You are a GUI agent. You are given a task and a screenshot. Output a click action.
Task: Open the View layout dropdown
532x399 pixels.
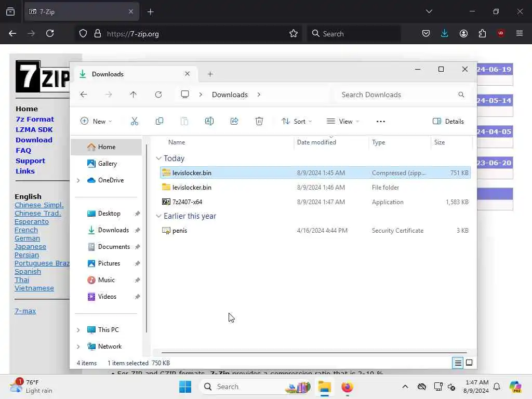pos(343,121)
